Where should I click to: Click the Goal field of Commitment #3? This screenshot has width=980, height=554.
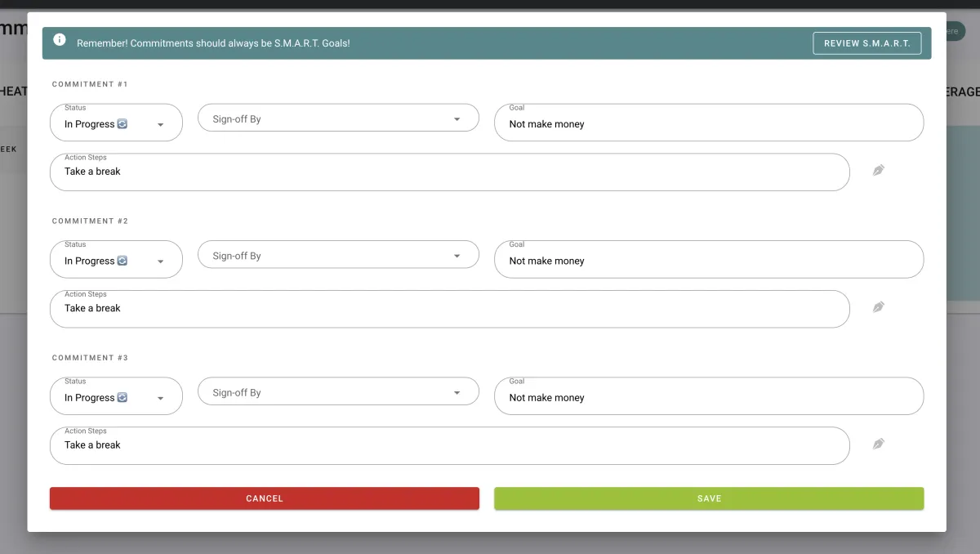709,395
